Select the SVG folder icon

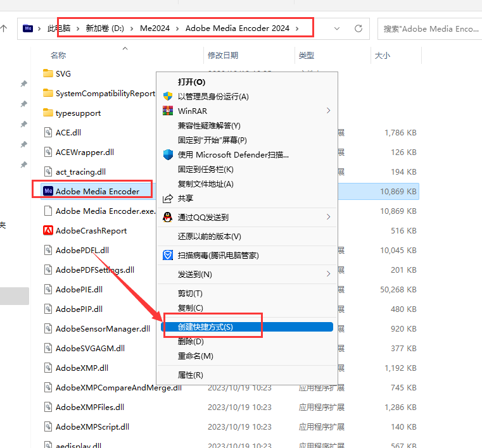48,73
